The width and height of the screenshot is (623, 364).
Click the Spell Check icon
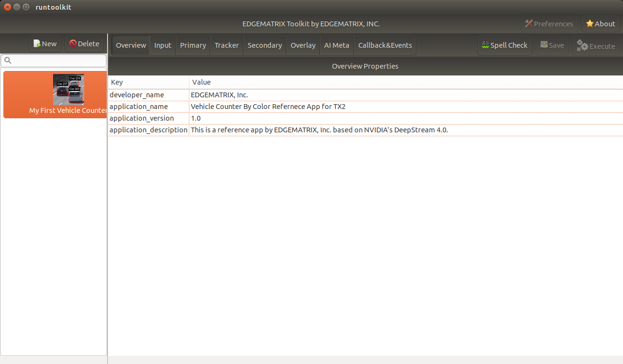tap(485, 45)
